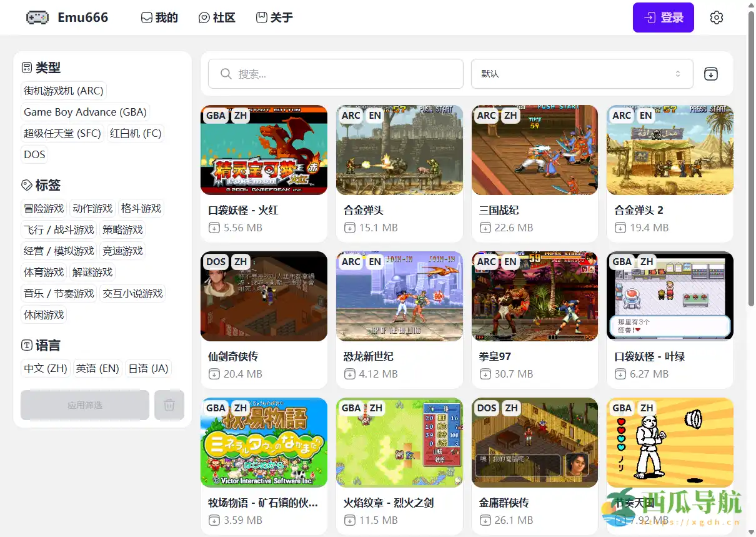Click the 登录 button
This screenshot has height=537, width=756.
(663, 18)
